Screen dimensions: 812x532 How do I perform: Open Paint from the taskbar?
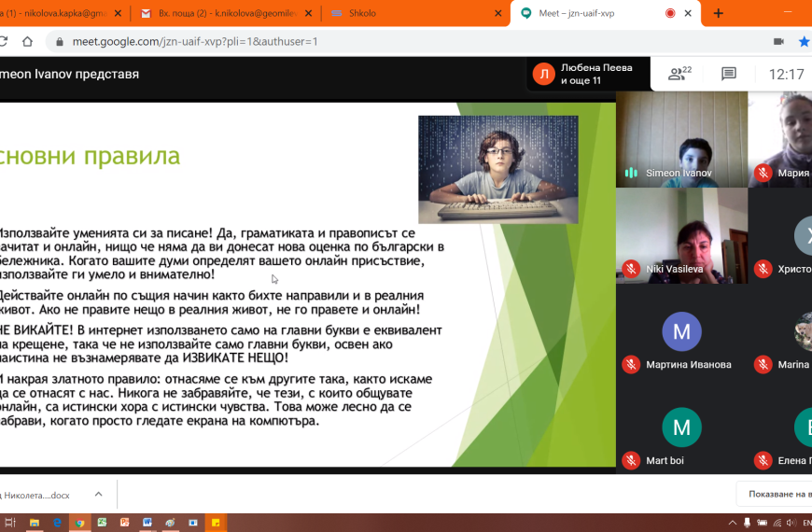(x=171, y=523)
